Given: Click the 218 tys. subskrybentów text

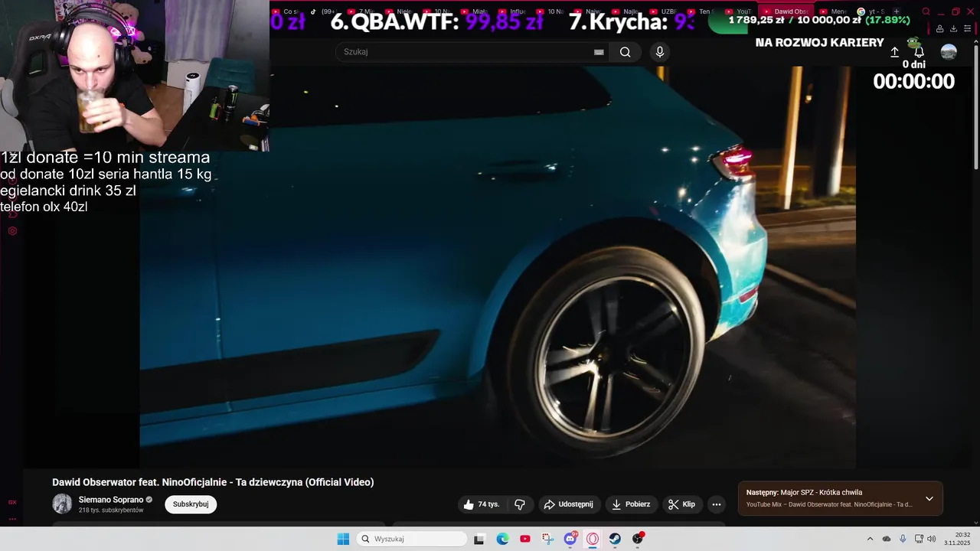Looking at the screenshot, I should click(x=111, y=510).
